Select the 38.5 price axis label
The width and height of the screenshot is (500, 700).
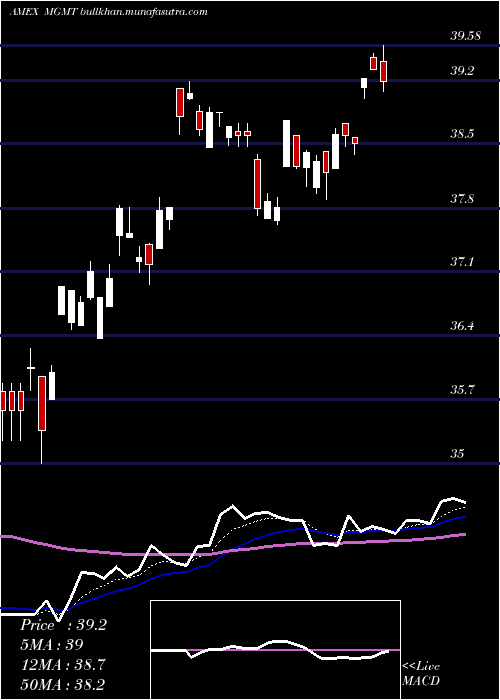tap(462, 133)
